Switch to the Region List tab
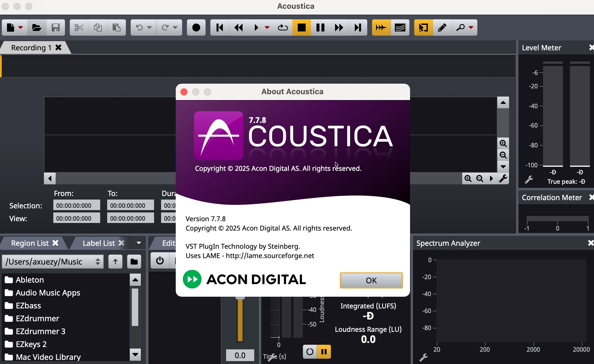The height and width of the screenshot is (364, 594). click(30, 243)
